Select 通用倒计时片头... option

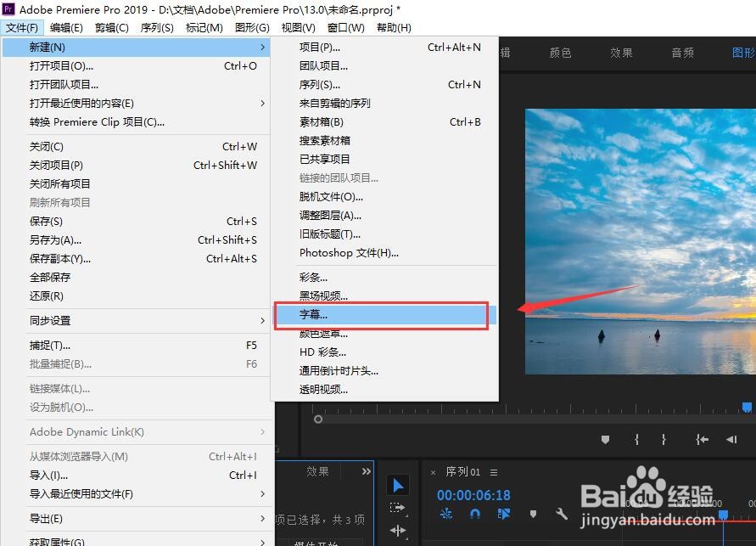pos(339,370)
